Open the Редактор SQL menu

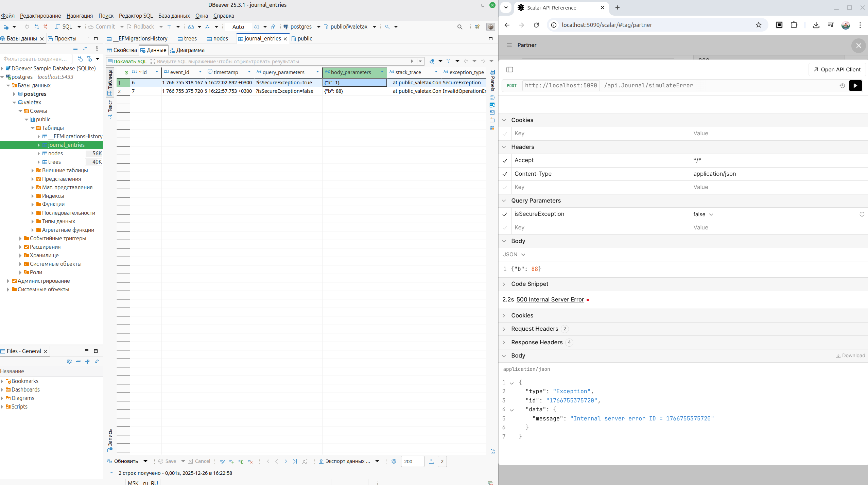coord(136,16)
